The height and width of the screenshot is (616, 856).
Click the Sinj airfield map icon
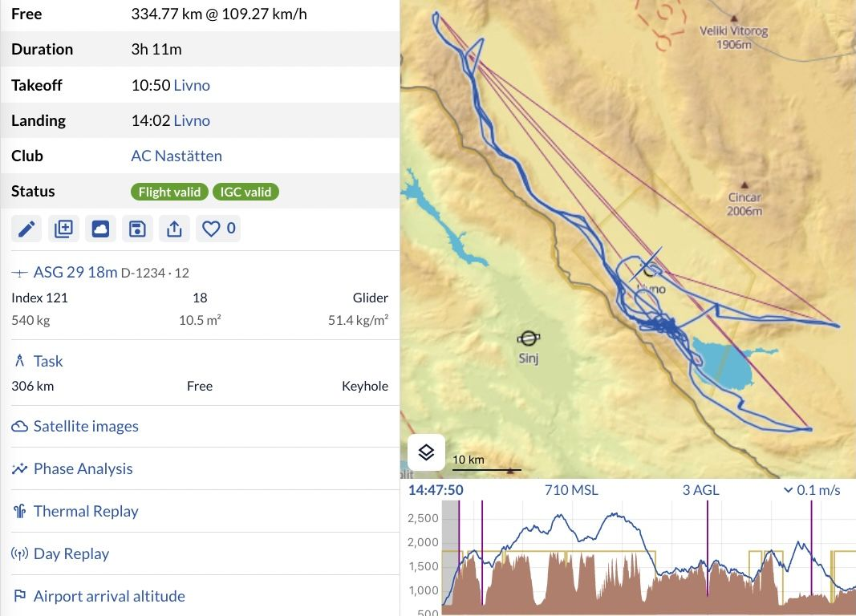coord(528,338)
